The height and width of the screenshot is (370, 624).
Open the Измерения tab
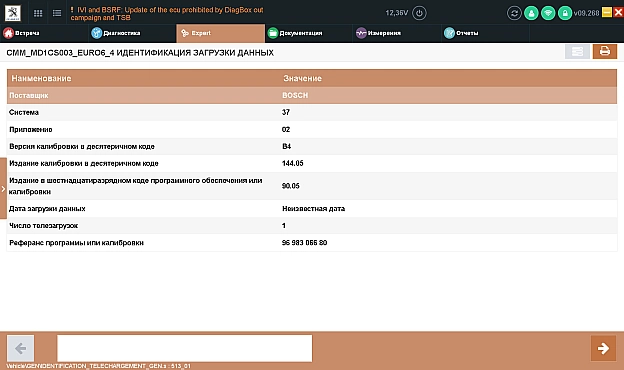(397, 33)
